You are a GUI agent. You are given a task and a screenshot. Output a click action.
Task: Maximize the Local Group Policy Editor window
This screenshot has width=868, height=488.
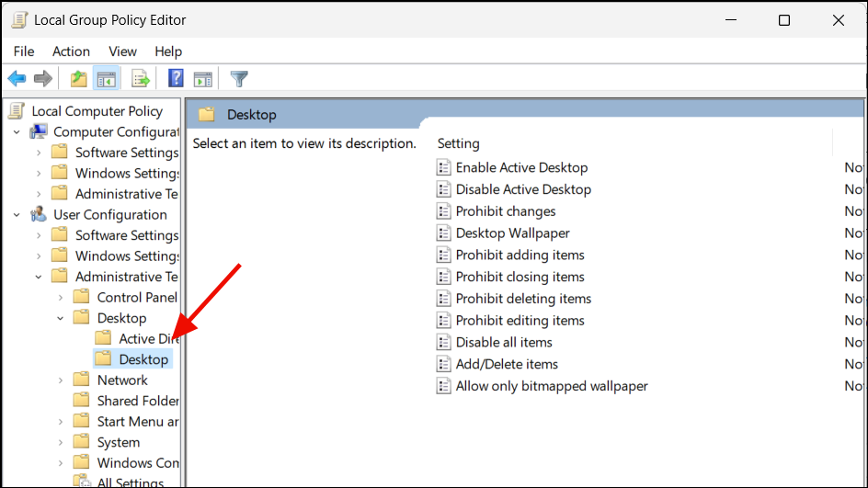pyautogui.click(x=783, y=20)
